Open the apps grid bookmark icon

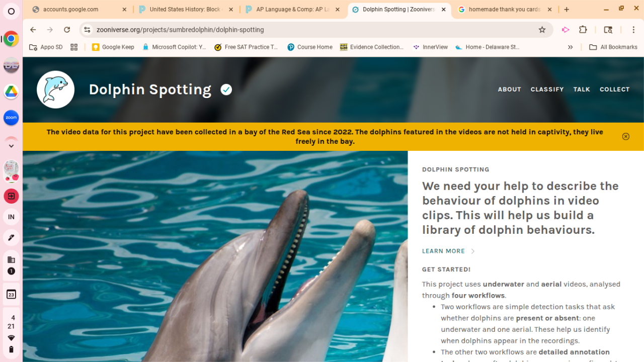pos(74,47)
